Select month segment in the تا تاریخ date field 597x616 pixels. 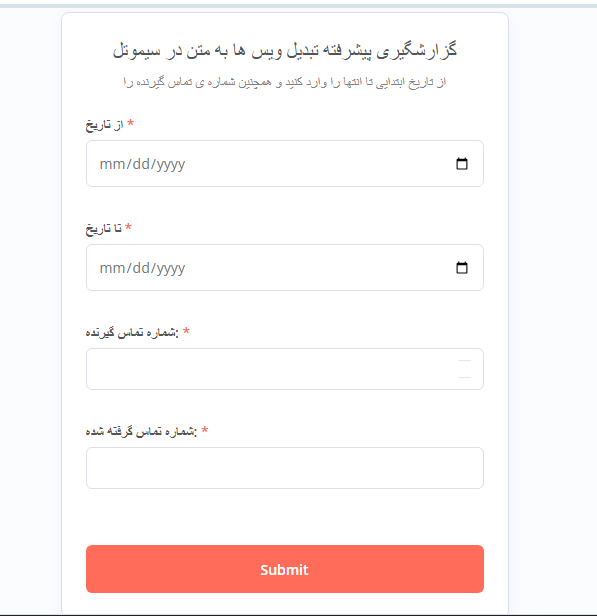click(x=112, y=268)
